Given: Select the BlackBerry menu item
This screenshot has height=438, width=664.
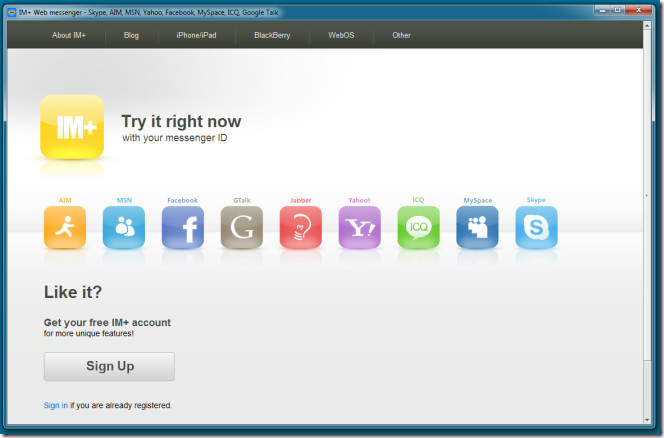Looking at the screenshot, I should click(272, 35).
